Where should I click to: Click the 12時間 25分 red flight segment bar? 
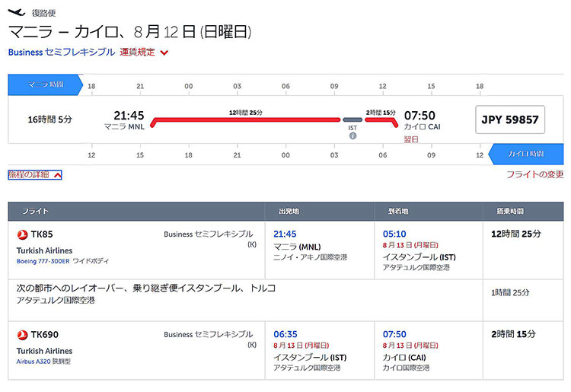tap(246, 120)
